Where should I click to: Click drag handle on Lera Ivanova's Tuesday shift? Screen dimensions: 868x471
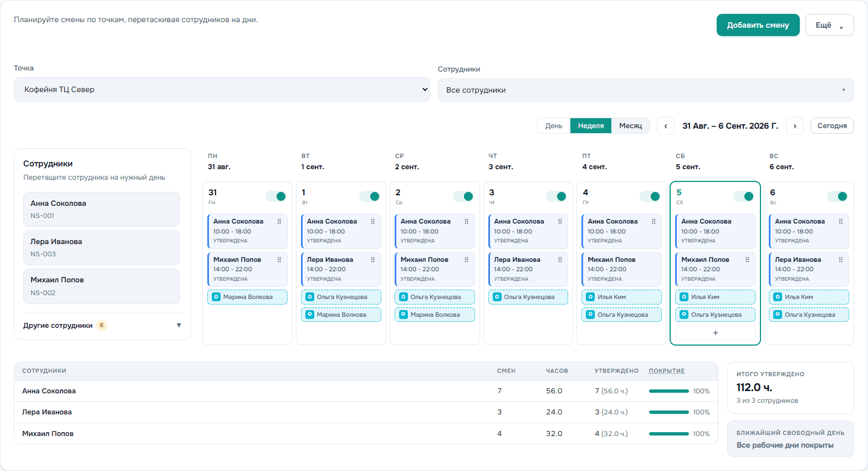373,260
